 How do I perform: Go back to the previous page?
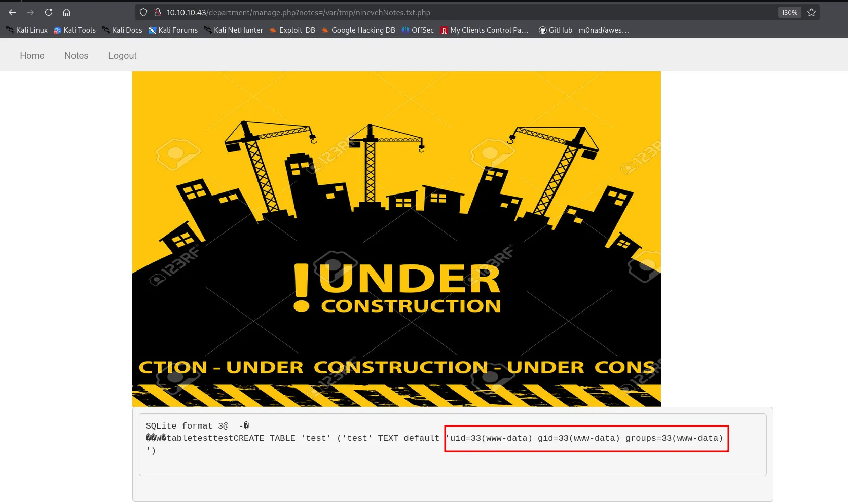tap(12, 12)
